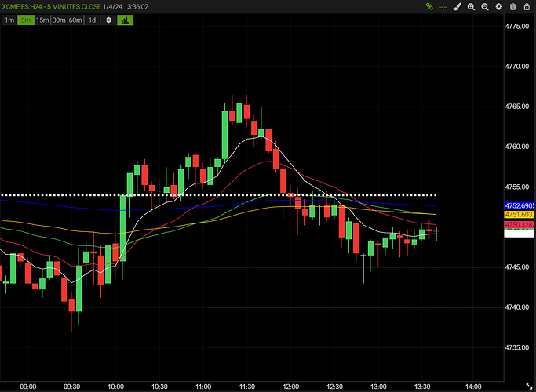
Task: Click the 4760.00 price axis label
Action: coord(517,147)
